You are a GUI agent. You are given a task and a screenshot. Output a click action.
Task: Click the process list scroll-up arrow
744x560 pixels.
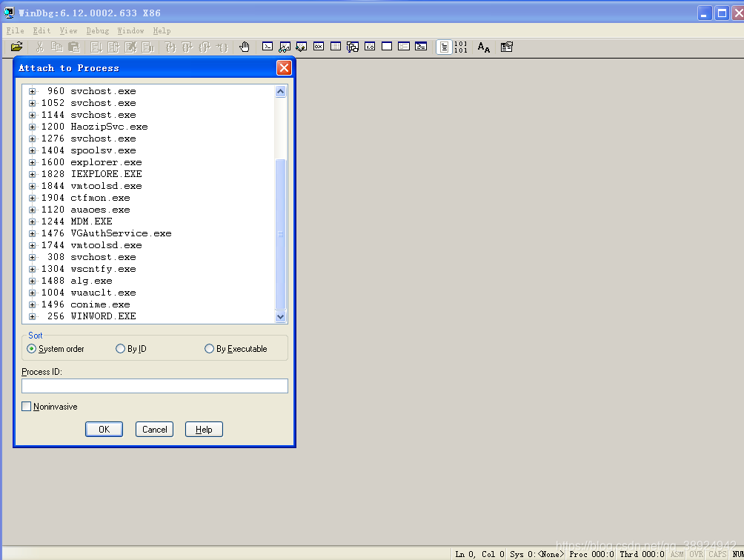tap(280, 92)
